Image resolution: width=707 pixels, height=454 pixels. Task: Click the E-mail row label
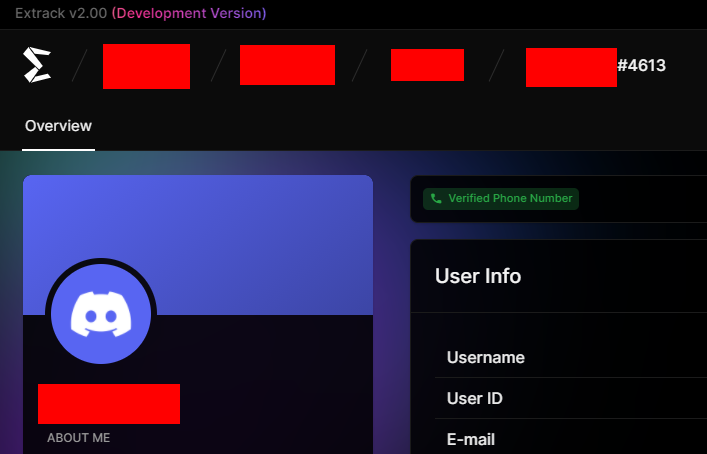tap(471, 439)
